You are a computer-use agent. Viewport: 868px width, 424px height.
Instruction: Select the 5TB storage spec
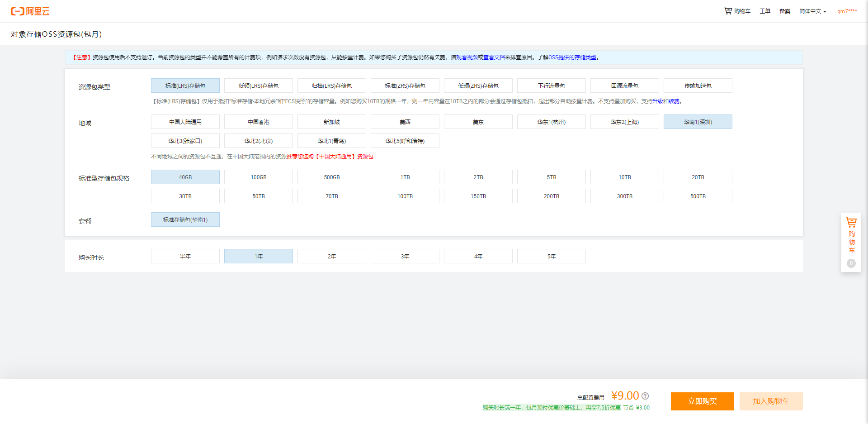tap(552, 177)
